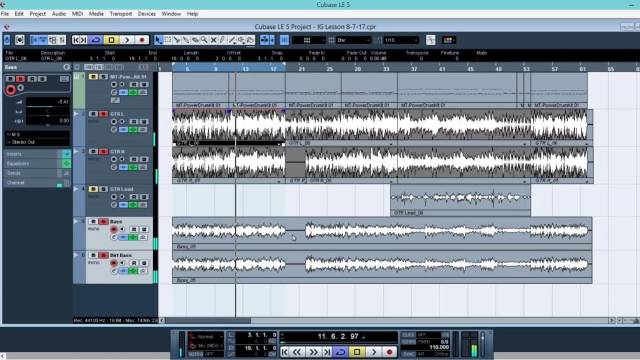The image size is (640, 360).
Task: Toggle monitor on the Bass track
Action: click(x=122, y=229)
